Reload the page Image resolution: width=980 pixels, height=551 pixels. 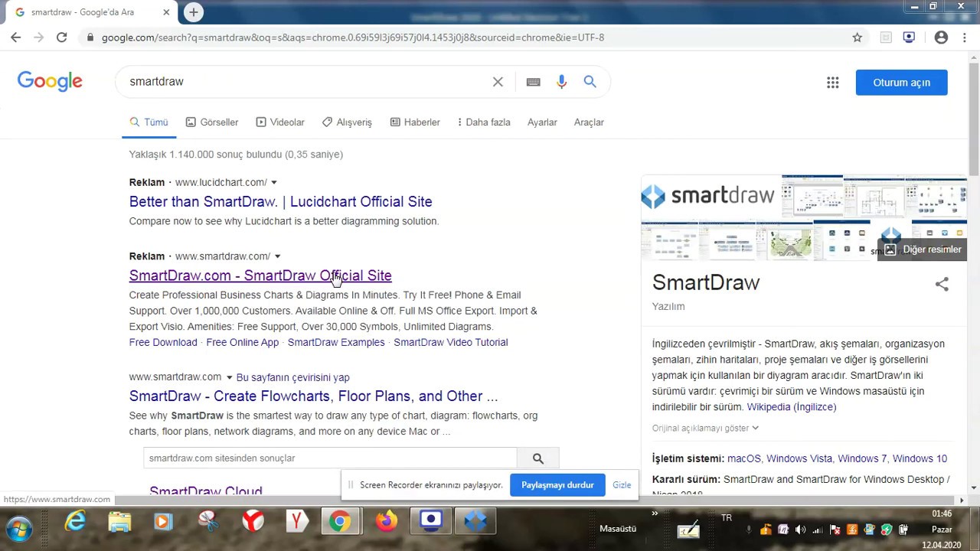pos(61,37)
